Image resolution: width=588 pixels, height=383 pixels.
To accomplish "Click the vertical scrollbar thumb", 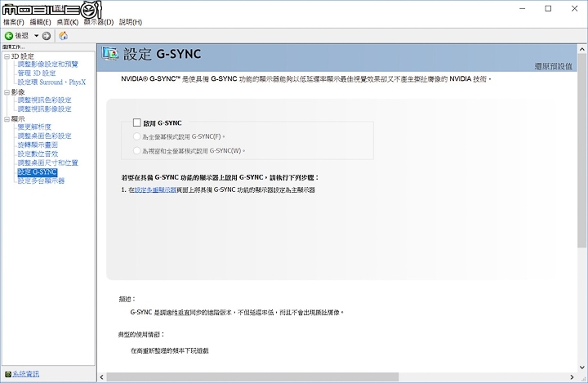I will point(582,150).
